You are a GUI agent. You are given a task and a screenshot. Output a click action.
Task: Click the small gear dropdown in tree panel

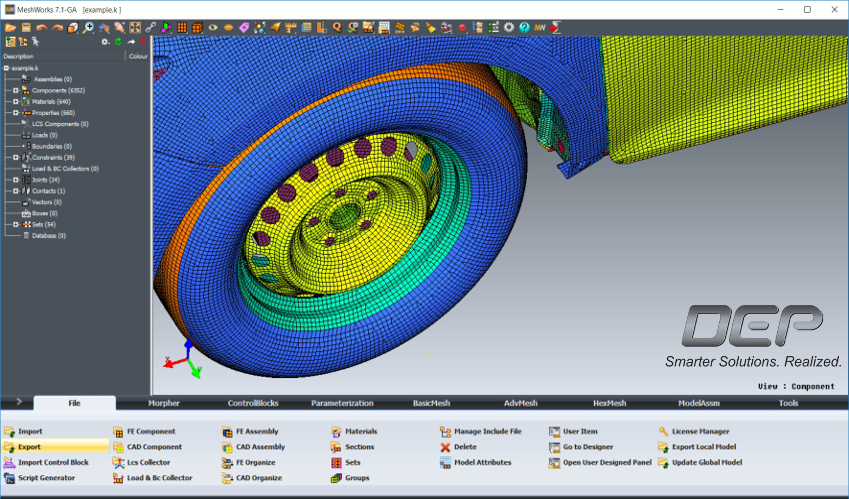[106, 42]
